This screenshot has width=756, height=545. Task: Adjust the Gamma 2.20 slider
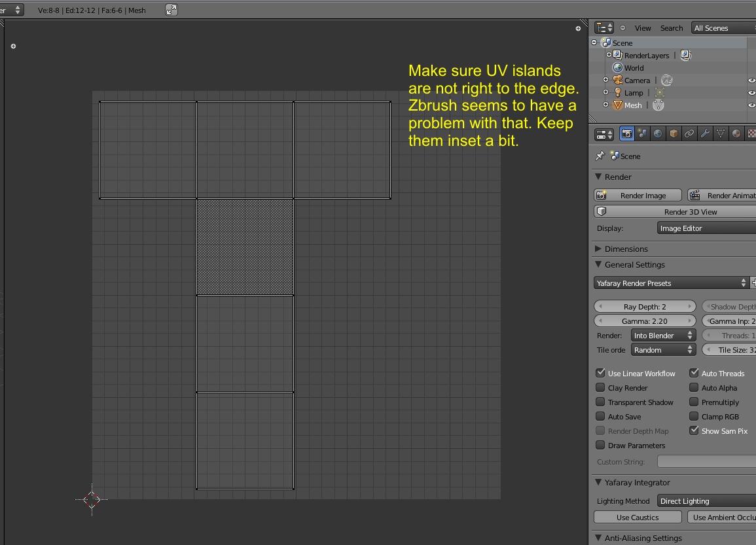[645, 321]
